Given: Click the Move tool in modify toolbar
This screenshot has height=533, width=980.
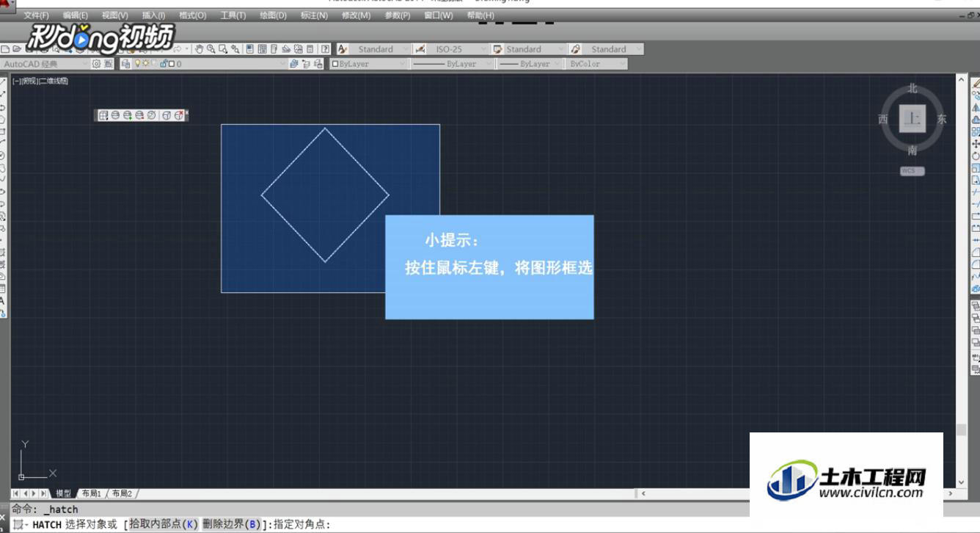Looking at the screenshot, I should [976, 144].
